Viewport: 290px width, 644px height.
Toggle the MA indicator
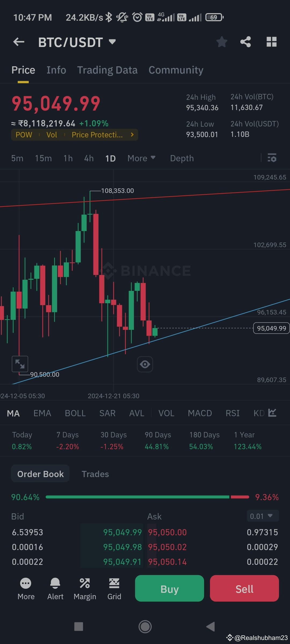[x=13, y=413]
